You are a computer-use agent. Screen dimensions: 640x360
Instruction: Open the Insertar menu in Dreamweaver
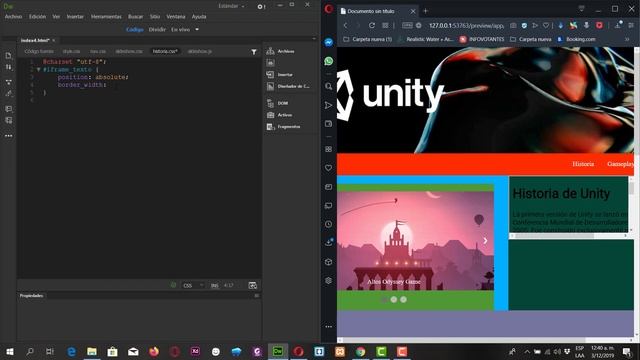75,17
